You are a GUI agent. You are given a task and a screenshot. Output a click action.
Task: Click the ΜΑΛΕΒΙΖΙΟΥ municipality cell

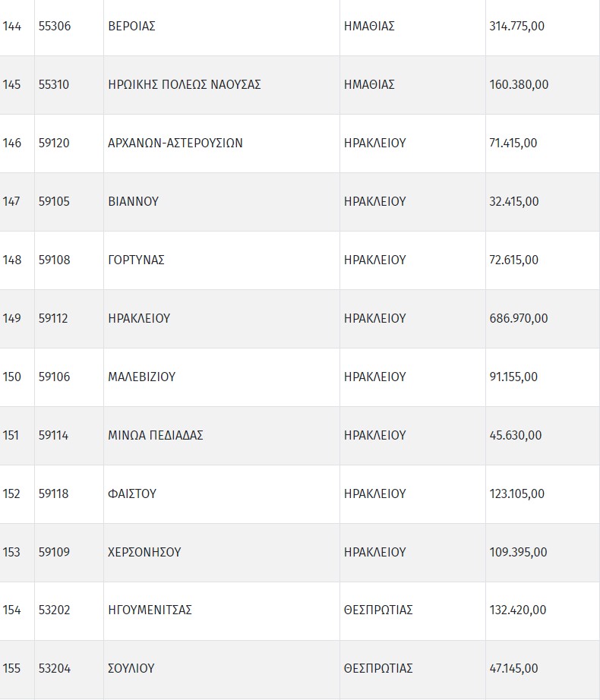pos(142,377)
